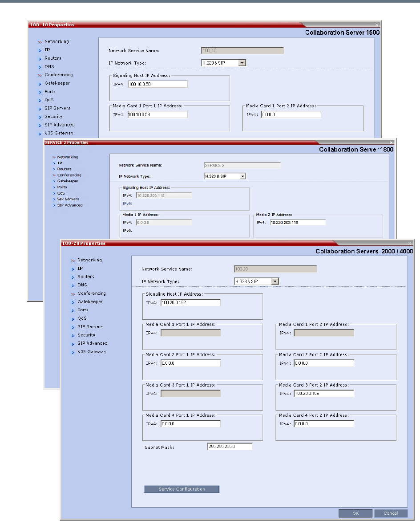Viewport: 420px width, 521px height.
Task: Expand Conferencing in SERVICE 2 Properties sidebar
Action: (69, 175)
